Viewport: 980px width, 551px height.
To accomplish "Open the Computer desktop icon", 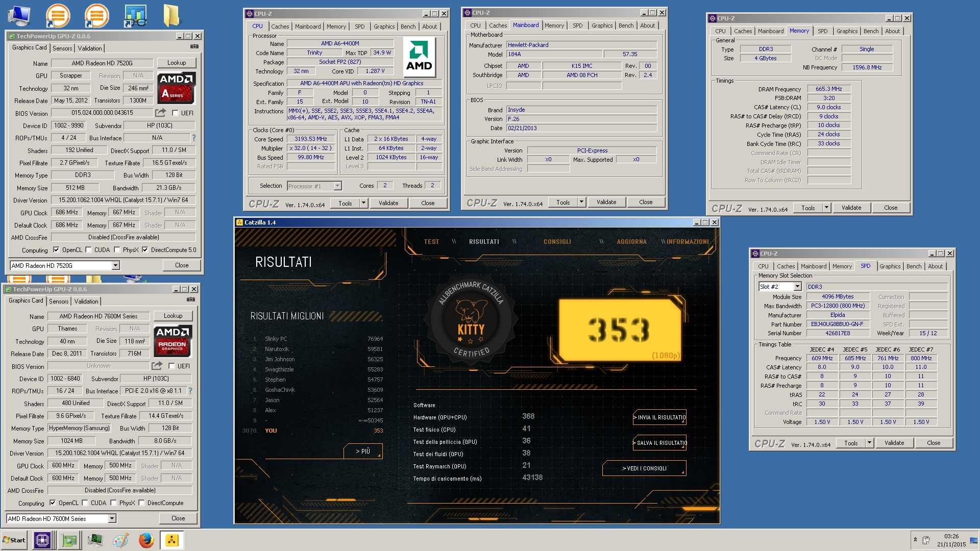I will (x=19, y=15).
